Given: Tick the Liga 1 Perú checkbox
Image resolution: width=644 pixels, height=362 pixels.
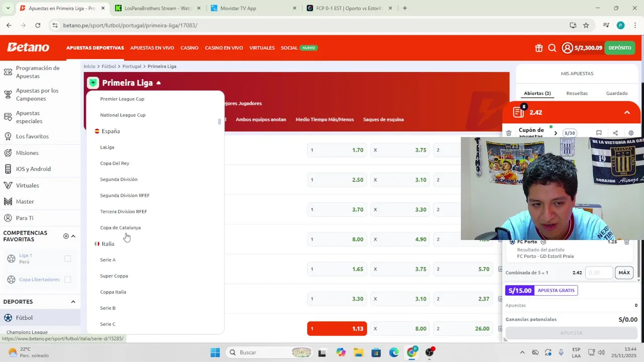Looking at the screenshot, I should (x=67, y=258).
